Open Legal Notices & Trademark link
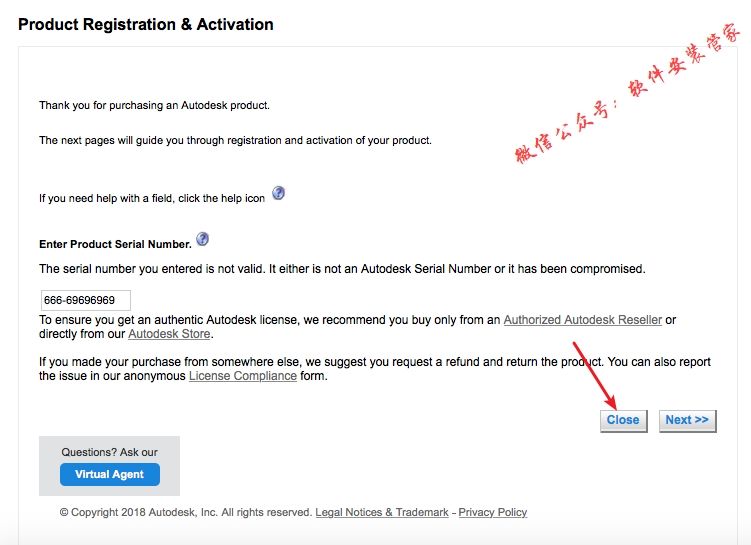The image size is (751, 545). pyautogui.click(x=382, y=512)
